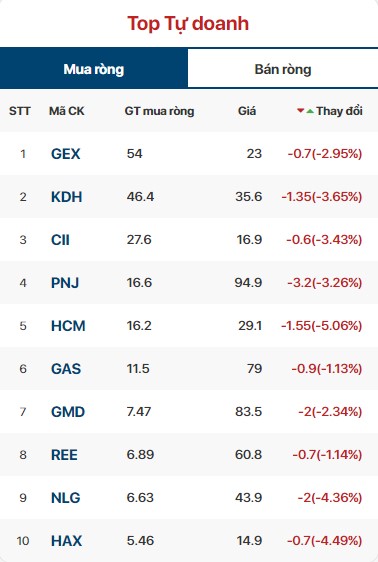Click the Mã CK column header

67,111
